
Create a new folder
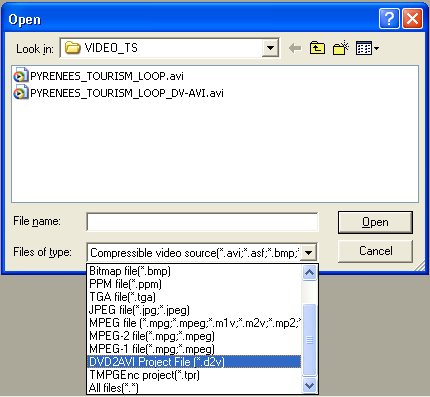[x=340, y=48]
